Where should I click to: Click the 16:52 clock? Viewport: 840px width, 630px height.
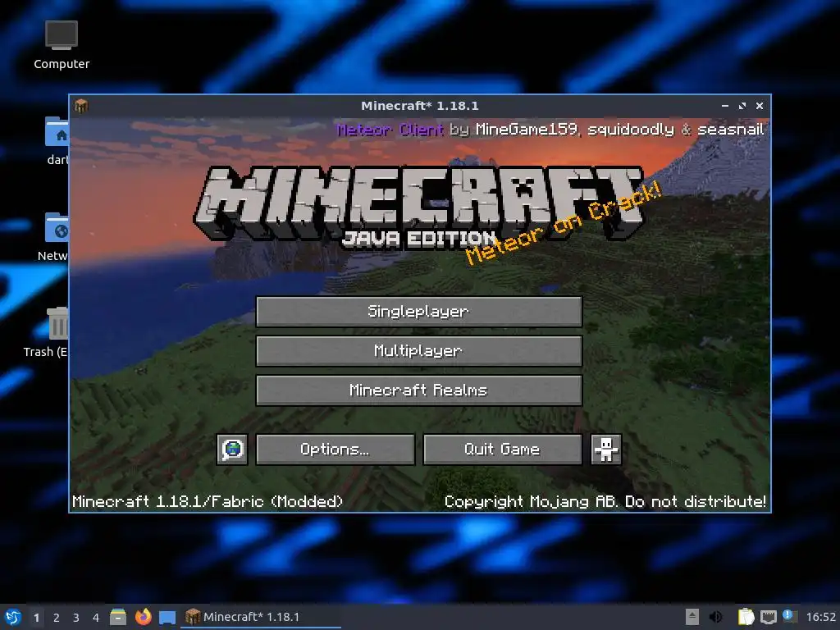click(x=820, y=617)
